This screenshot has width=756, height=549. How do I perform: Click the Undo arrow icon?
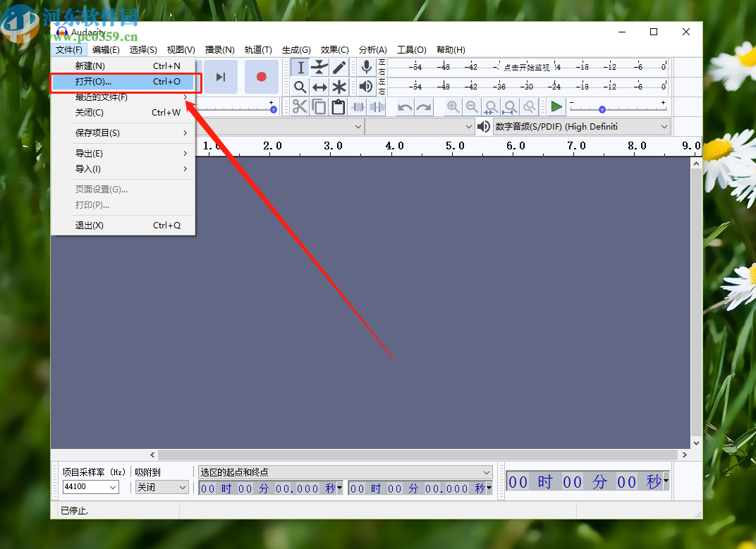(x=405, y=106)
